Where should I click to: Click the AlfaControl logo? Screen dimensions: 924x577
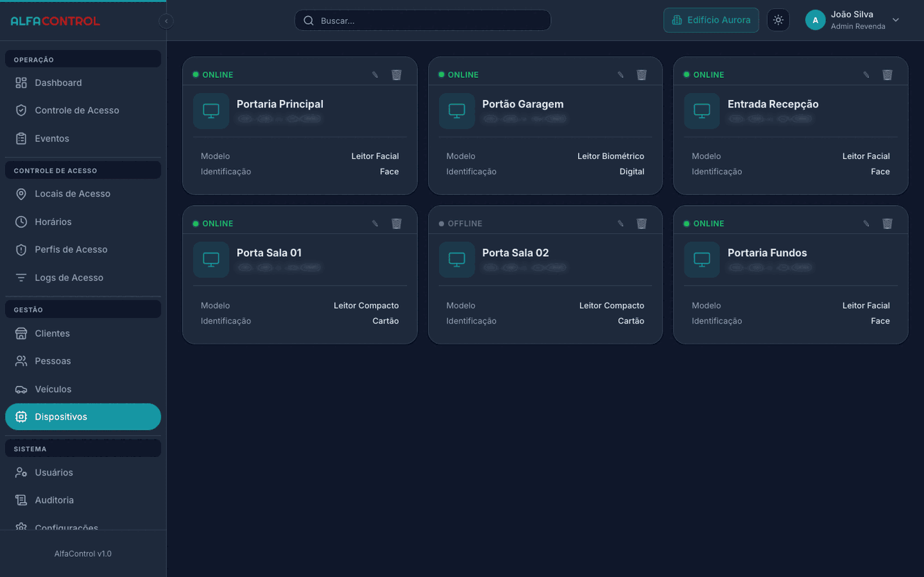coord(55,21)
